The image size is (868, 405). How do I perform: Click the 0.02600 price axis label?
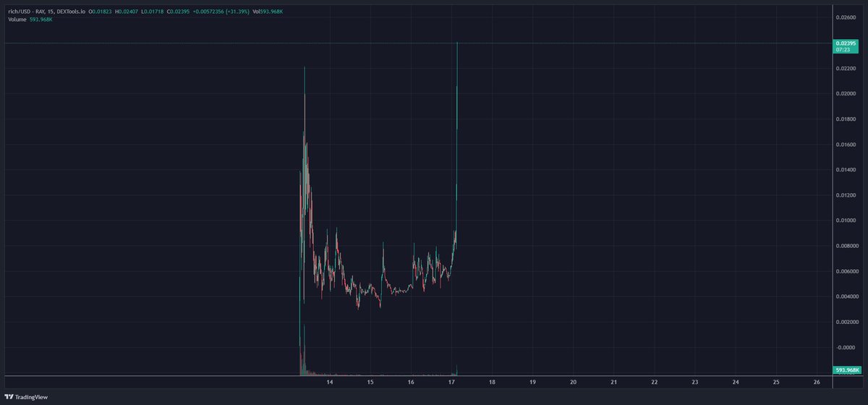(846, 17)
